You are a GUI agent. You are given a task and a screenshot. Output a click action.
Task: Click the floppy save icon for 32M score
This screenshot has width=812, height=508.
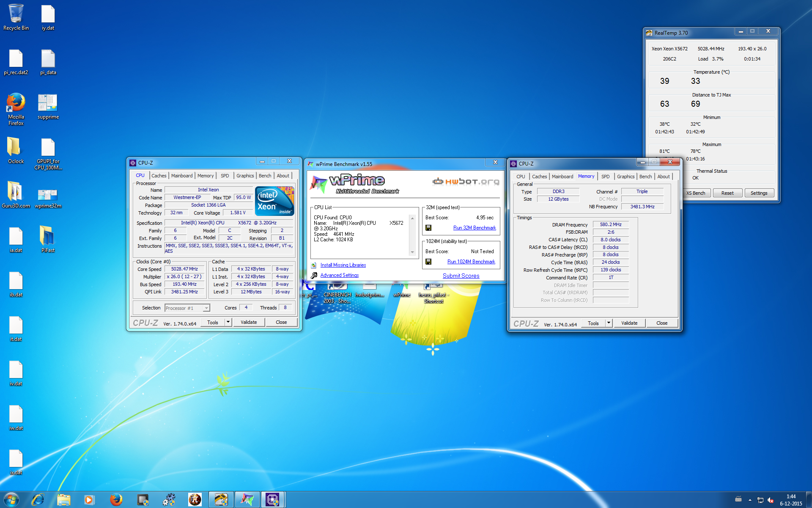tap(428, 228)
